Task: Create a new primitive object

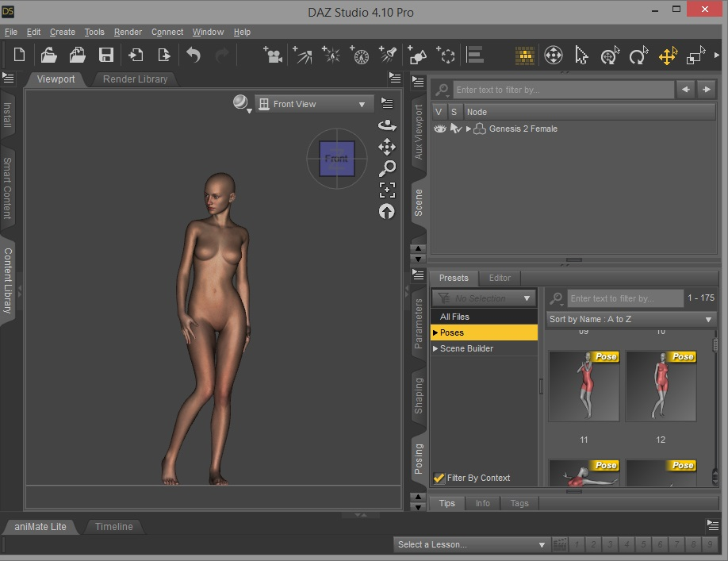Action: click(417, 55)
